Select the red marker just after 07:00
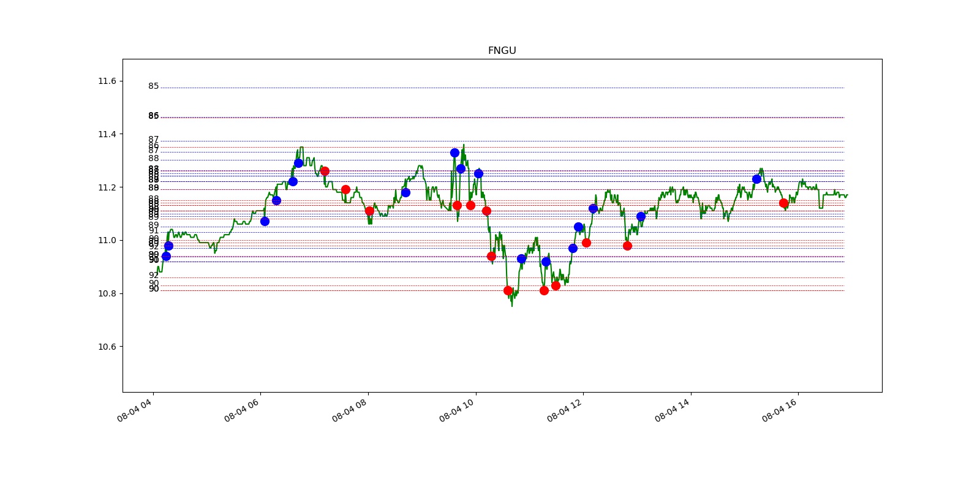The image size is (980, 490). click(325, 171)
